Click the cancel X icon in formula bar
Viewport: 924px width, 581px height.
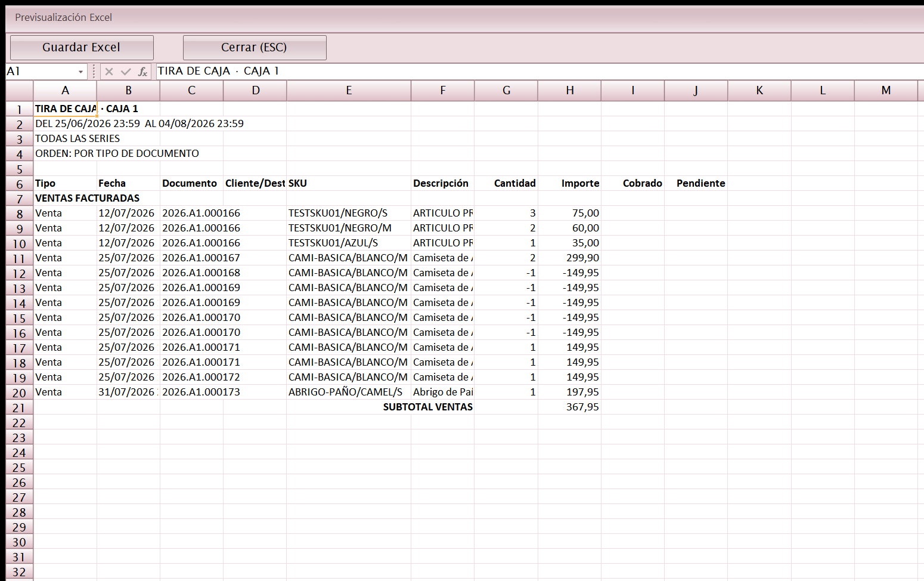click(109, 72)
